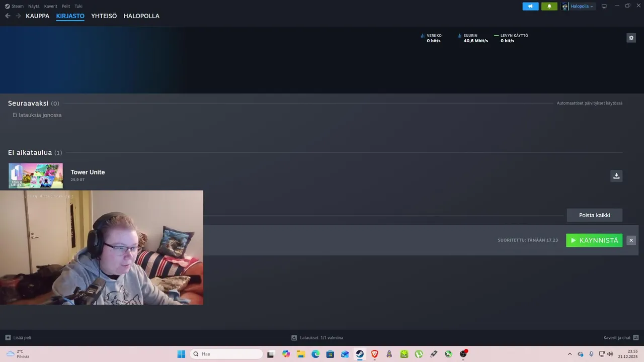644x362 pixels.
Task: Open Lataukset: 1/1 valmiina status
Action: 321,338
